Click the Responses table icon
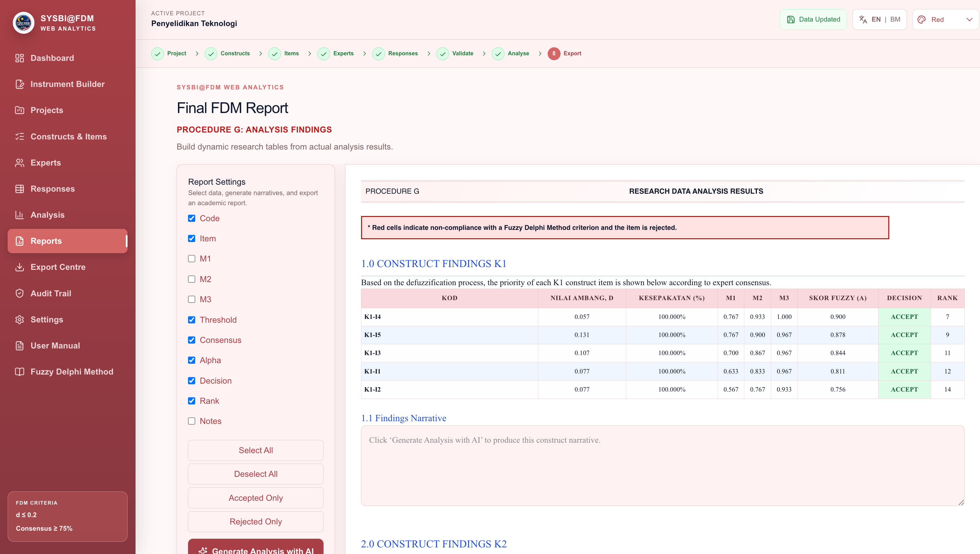Screen dimensions: 980x554 pyautogui.click(x=19, y=189)
